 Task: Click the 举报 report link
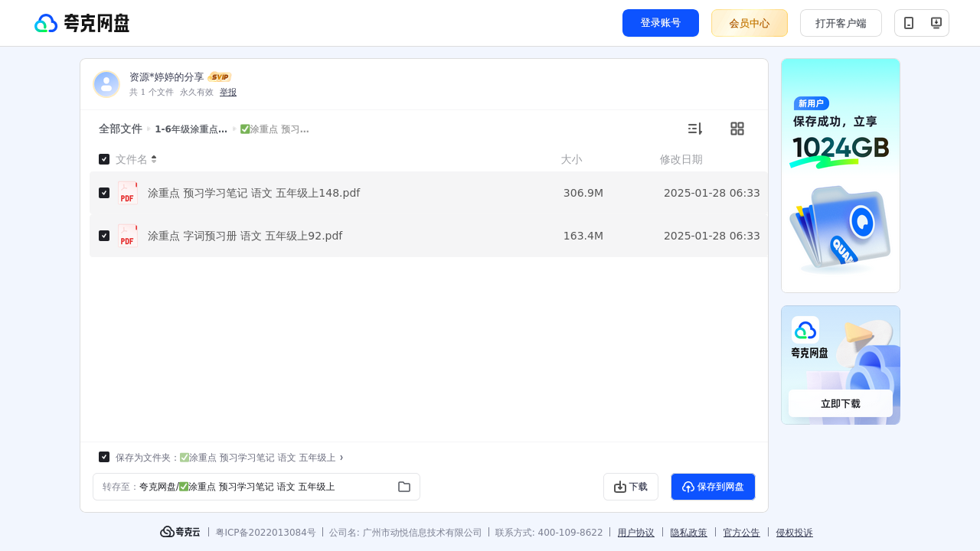click(228, 92)
